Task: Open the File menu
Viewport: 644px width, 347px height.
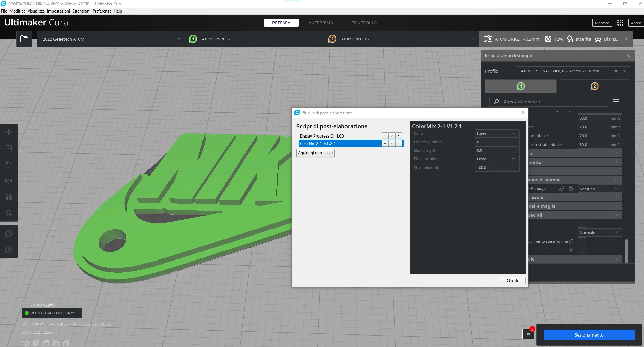Action: 4,11
